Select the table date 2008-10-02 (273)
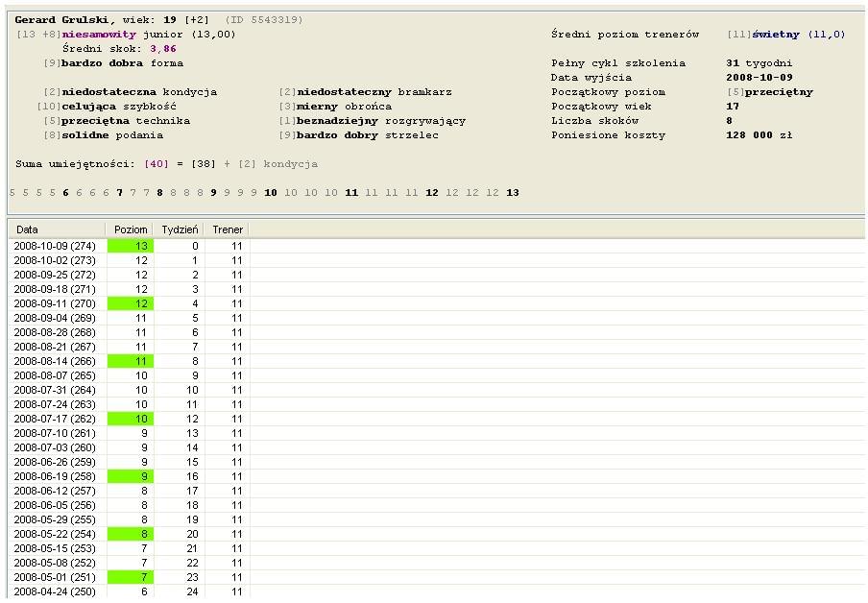 [55, 260]
